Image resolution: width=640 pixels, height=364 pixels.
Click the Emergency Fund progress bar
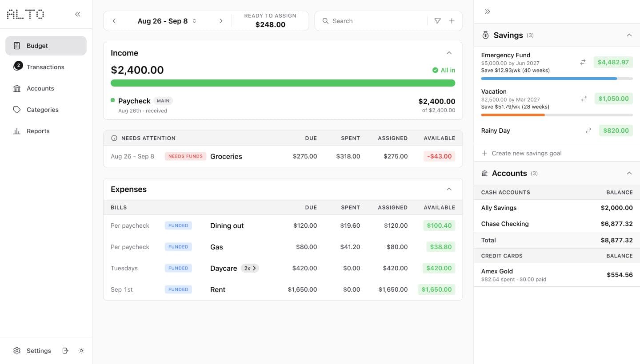[557, 79]
